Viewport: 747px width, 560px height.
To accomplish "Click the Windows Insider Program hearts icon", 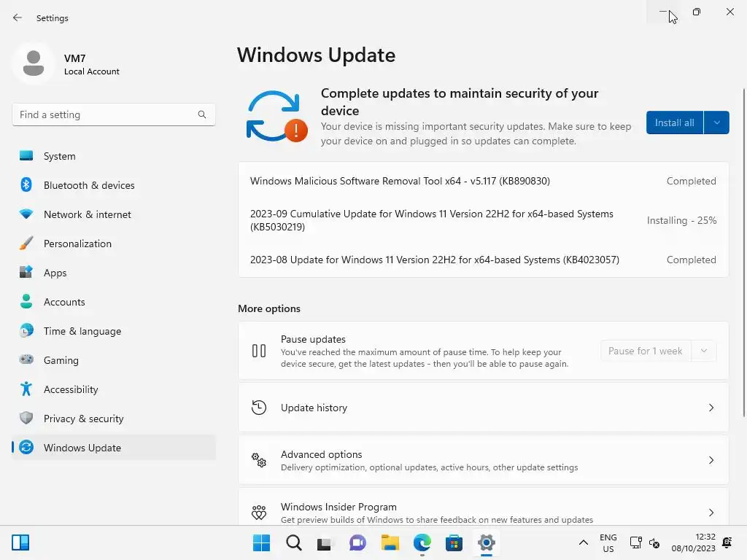I will pos(259,513).
